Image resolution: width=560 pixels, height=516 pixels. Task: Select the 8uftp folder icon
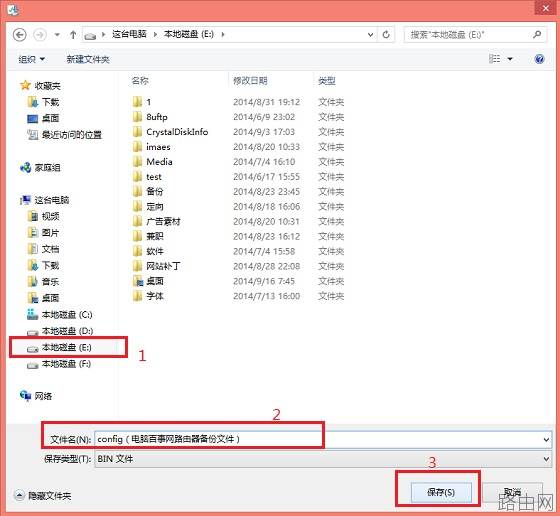[x=138, y=117]
